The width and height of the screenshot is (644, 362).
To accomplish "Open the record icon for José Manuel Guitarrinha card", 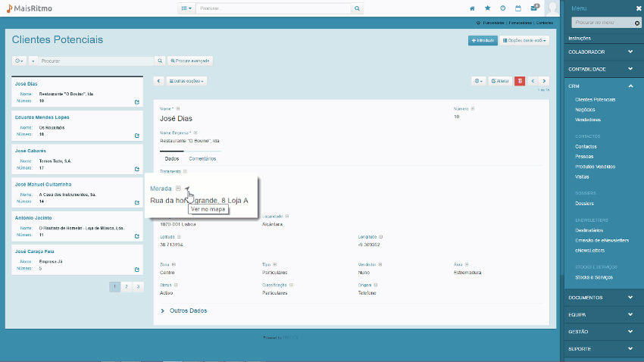I will [x=137, y=203].
